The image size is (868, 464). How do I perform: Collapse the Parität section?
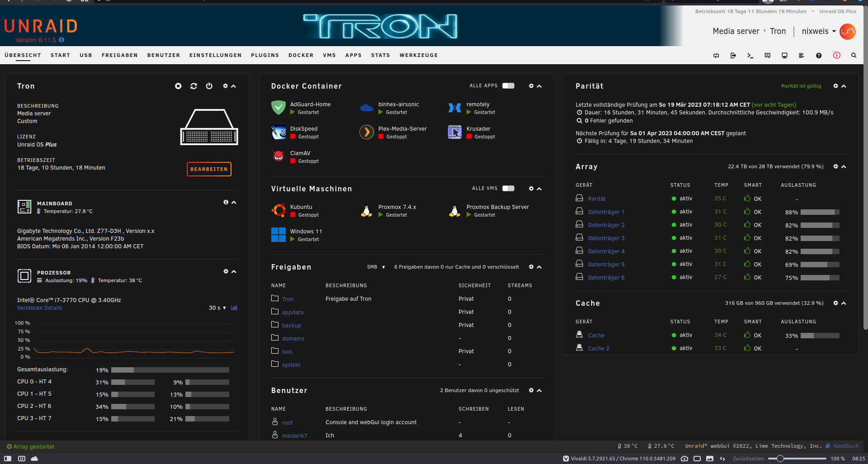[x=844, y=86]
